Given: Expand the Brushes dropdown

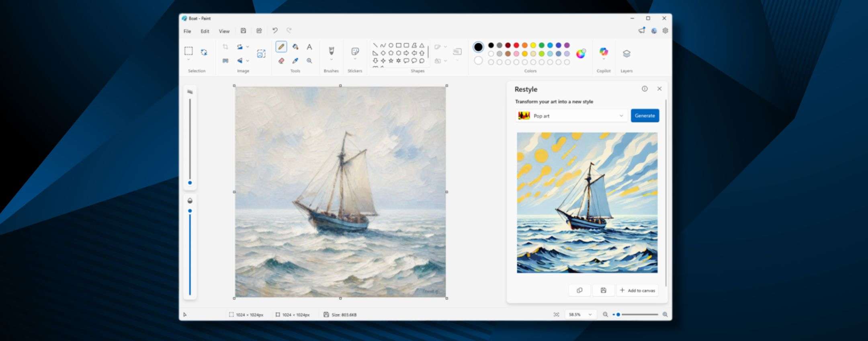Looking at the screenshot, I should [x=331, y=60].
